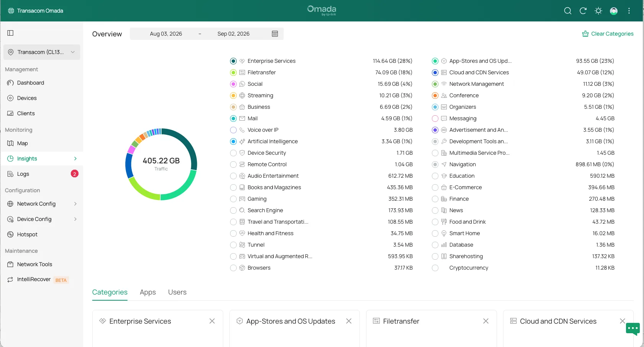Toggle the Filetransfer category selector
Viewport: 644px width, 347px height.
[233, 72]
